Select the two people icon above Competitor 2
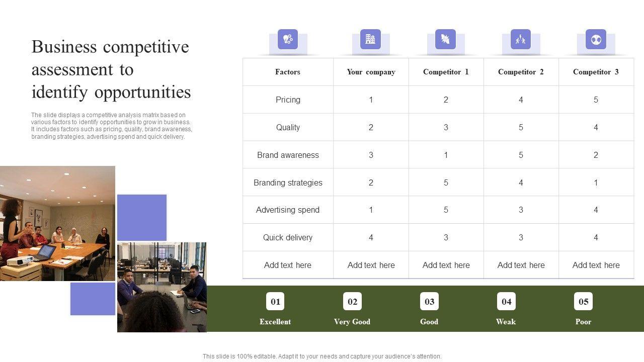644x362 pixels. coord(521,39)
